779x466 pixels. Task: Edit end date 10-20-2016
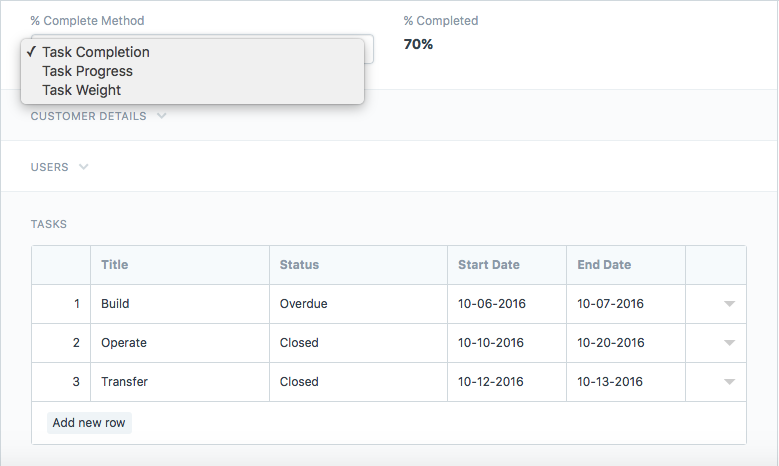(611, 343)
